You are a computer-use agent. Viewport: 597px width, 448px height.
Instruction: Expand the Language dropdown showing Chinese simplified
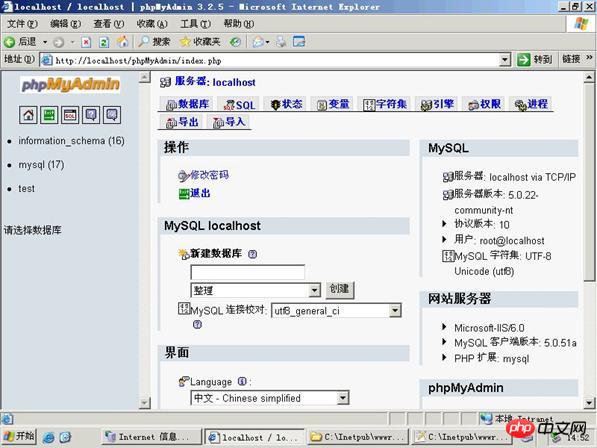342,398
